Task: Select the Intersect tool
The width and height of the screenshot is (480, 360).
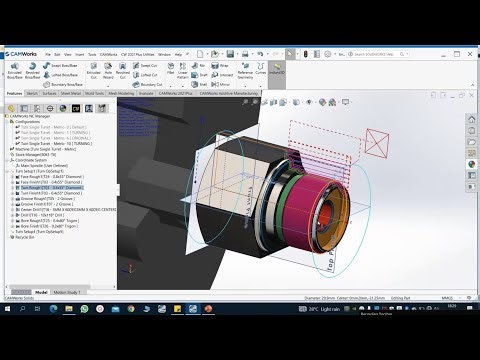Action: click(222, 75)
